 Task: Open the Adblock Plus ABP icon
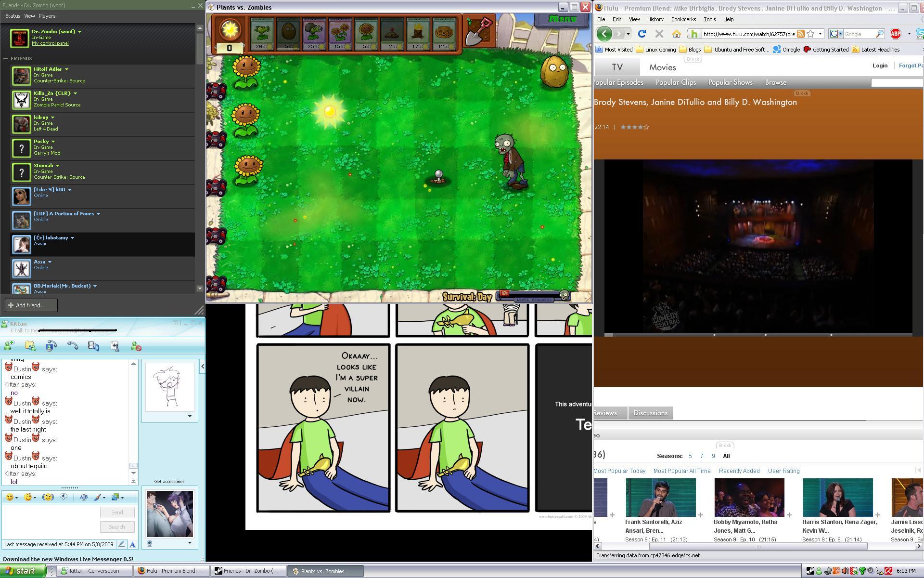(896, 34)
